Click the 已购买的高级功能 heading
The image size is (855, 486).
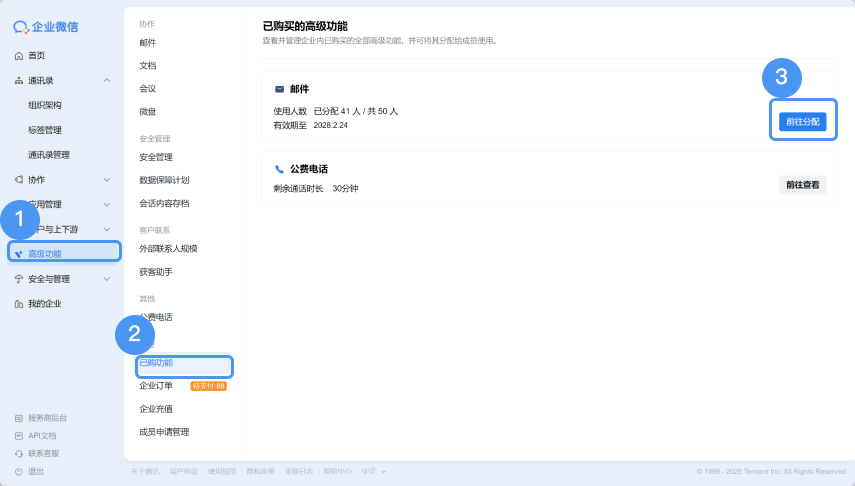click(x=305, y=26)
